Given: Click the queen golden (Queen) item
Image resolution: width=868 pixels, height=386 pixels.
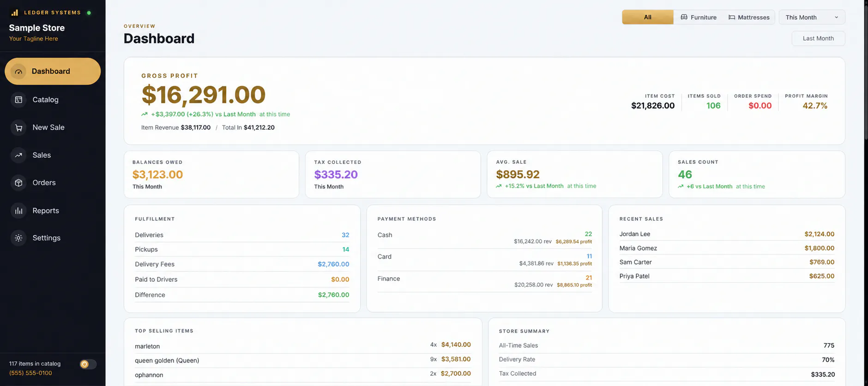Looking at the screenshot, I should [x=303, y=360].
